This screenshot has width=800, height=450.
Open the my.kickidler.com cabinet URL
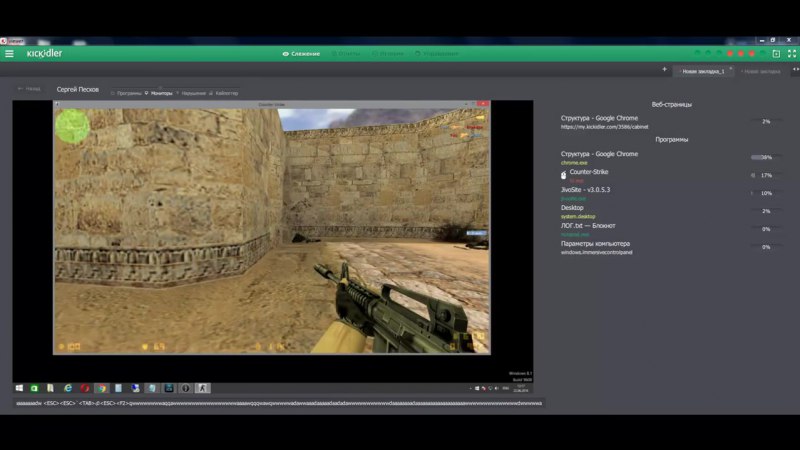605,127
